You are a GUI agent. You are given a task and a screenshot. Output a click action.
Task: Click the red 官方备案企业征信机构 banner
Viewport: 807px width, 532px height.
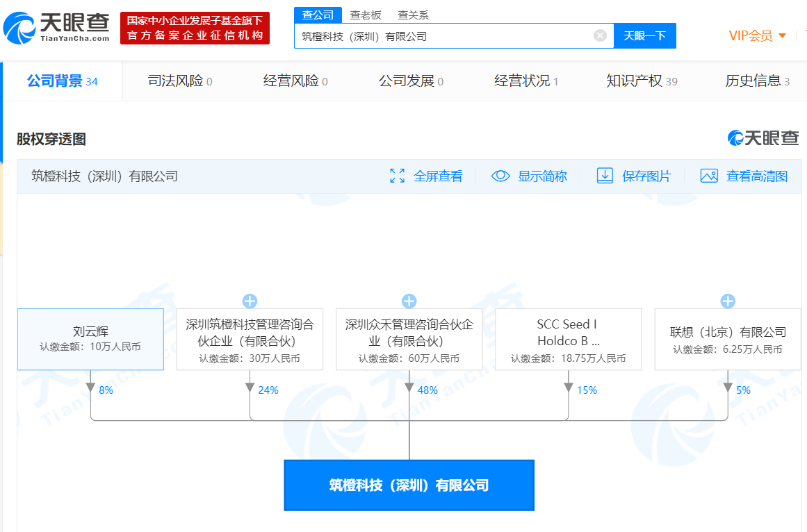pos(195,28)
